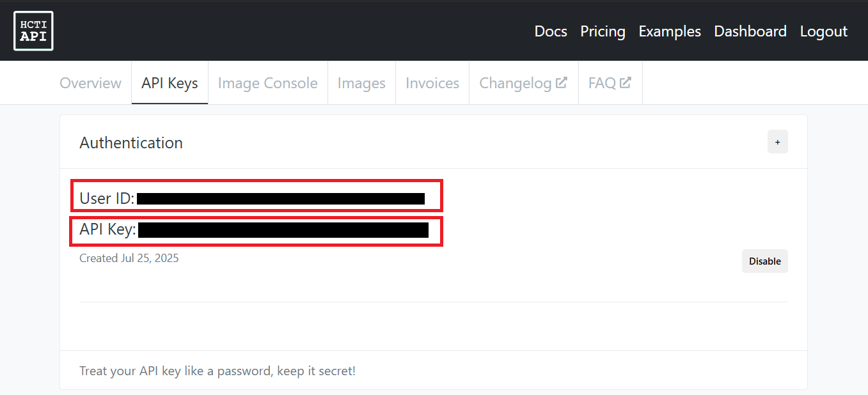Navigate to the Dashboard
Image resolution: width=868 pixels, height=395 pixels.
(x=750, y=31)
